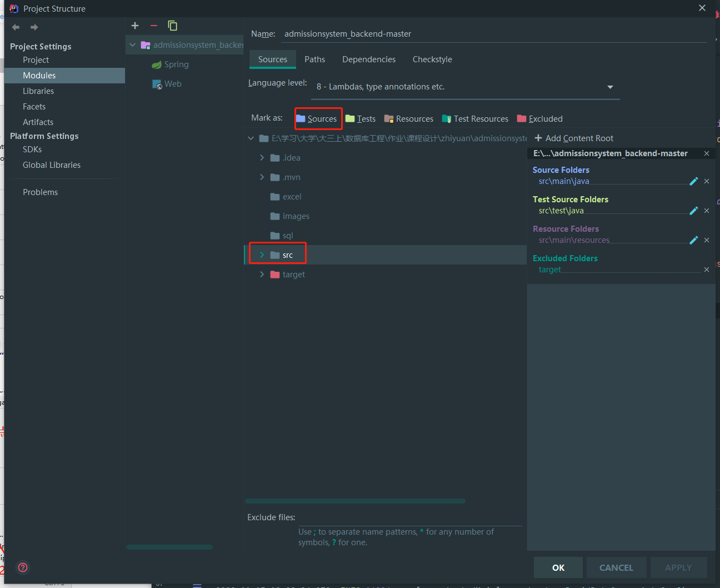Viewport: 720px width, 588px height.
Task: Click the back navigation arrow
Action: coord(16,27)
